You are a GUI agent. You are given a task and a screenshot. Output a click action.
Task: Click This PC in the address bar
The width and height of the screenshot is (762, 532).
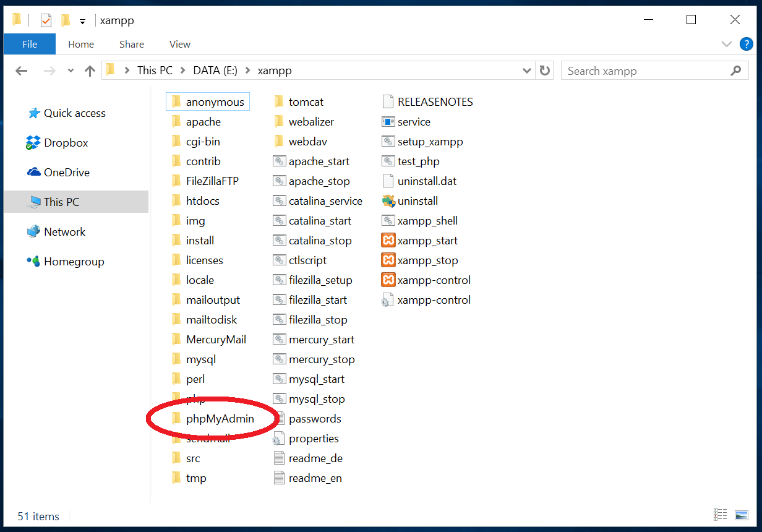point(155,71)
